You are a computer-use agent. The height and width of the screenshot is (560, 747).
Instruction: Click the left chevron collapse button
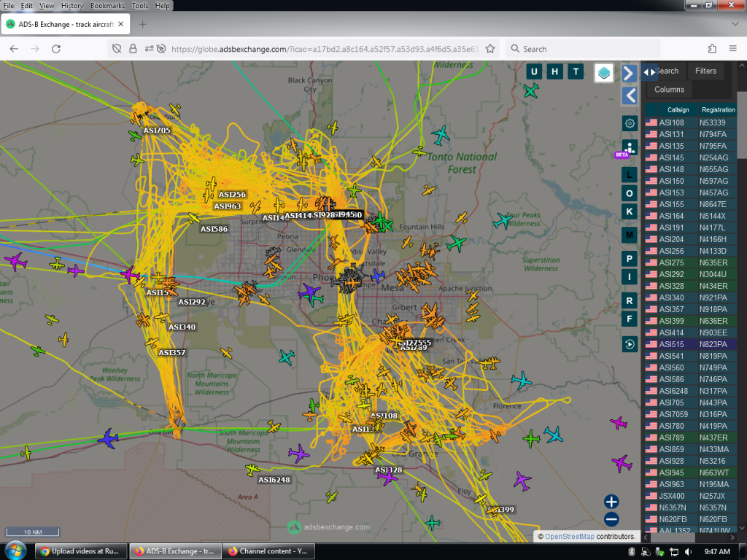point(630,96)
